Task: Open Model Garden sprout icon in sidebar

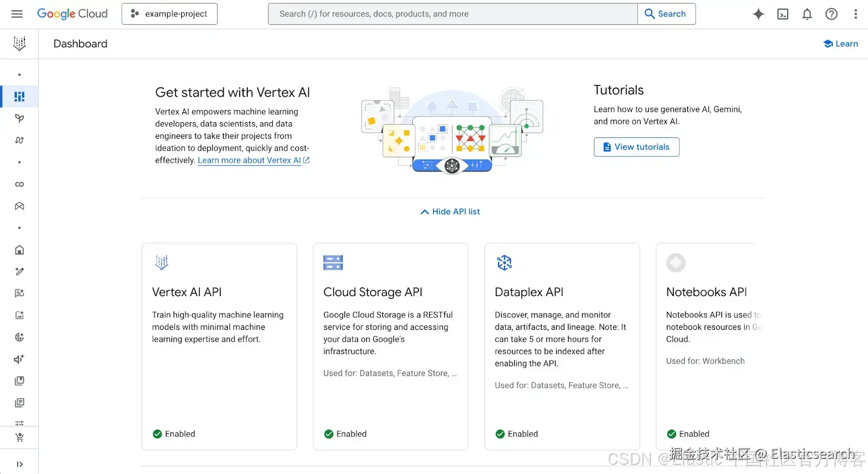Action: pyautogui.click(x=20, y=118)
